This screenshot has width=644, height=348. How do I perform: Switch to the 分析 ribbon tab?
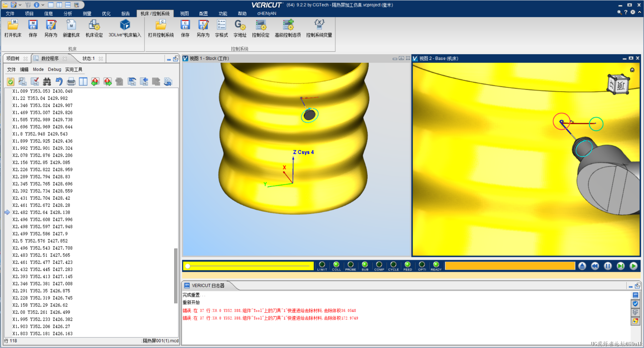click(68, 14)
